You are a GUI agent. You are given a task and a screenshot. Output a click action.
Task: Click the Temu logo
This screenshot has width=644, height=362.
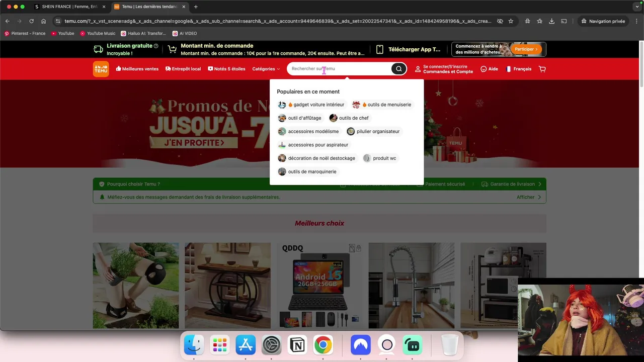point(101,69)
